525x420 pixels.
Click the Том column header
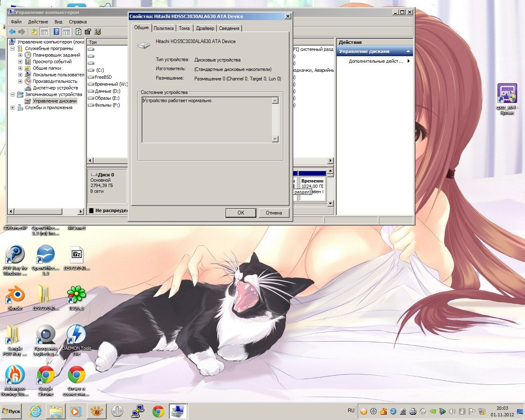(107, 42)
